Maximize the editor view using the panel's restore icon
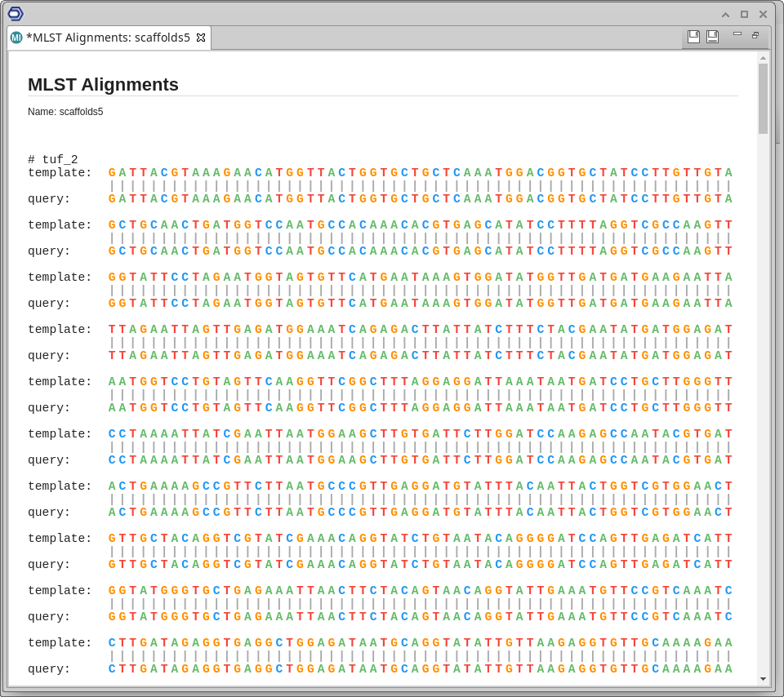This screenshot has width=784, height=697. click(x=755, y=35)
